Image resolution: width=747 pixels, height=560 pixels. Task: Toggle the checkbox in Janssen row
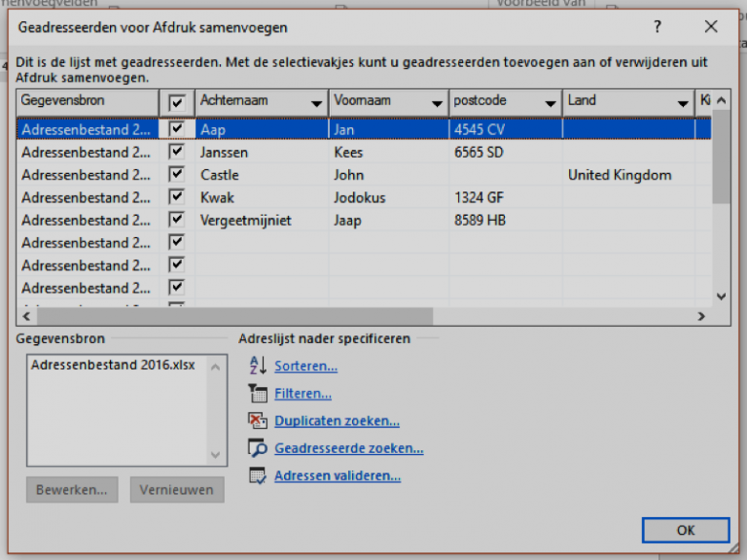pyautogui.click(x=177, y=152)
